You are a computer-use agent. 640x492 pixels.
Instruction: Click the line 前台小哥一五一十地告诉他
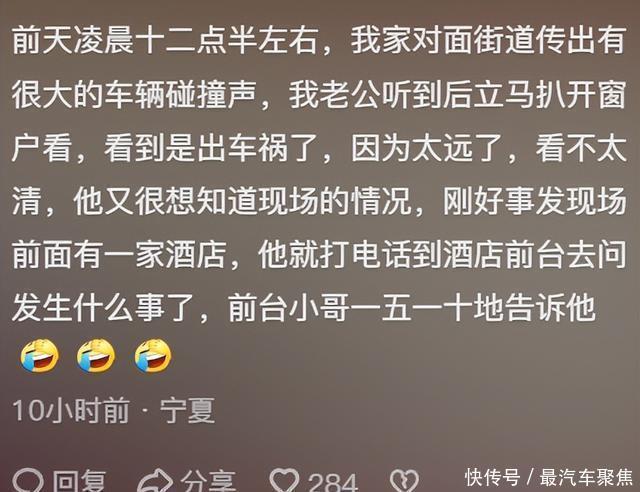point(303,307)
